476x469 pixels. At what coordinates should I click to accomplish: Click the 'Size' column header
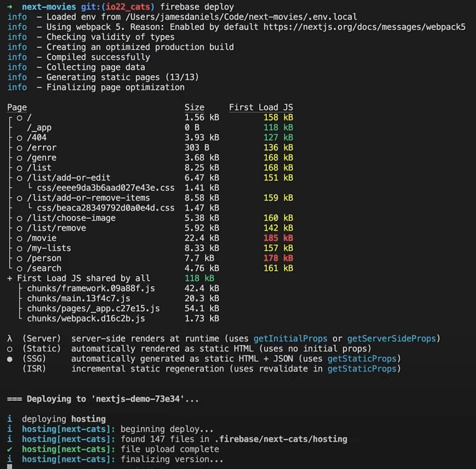click(194, 108)
